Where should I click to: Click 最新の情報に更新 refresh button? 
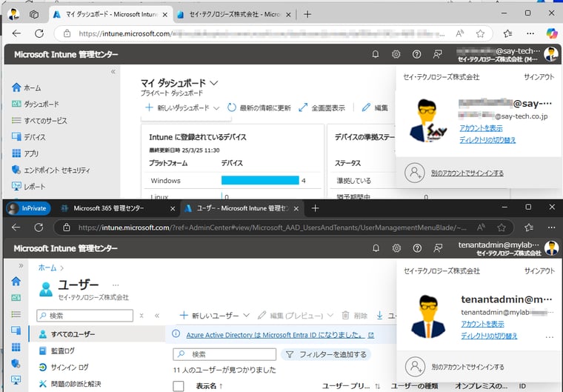(259, 107)
